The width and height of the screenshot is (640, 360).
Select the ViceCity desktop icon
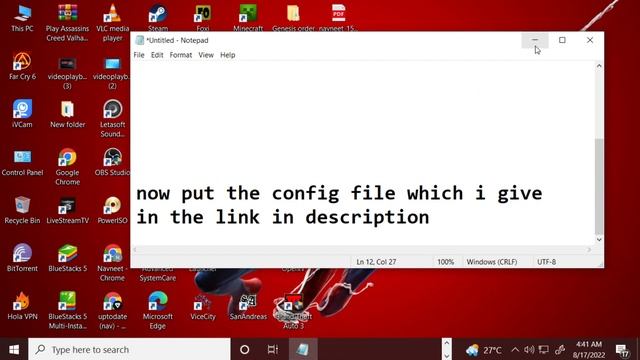pos(203,307)
